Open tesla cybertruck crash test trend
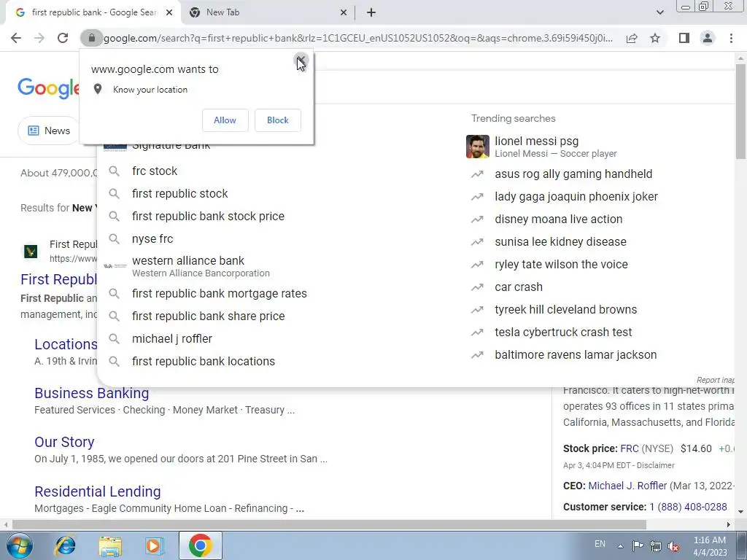 (x=563, y=332)
